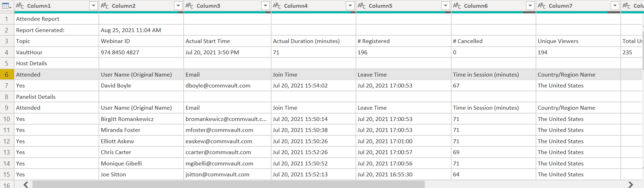
Task: Select the Column4 header
Action: coord(314,6)
